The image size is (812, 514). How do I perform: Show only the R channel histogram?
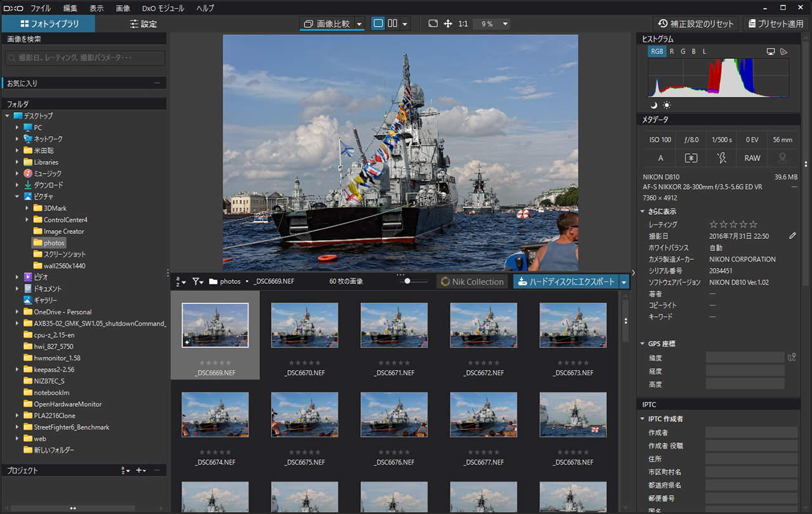point(672,51)
